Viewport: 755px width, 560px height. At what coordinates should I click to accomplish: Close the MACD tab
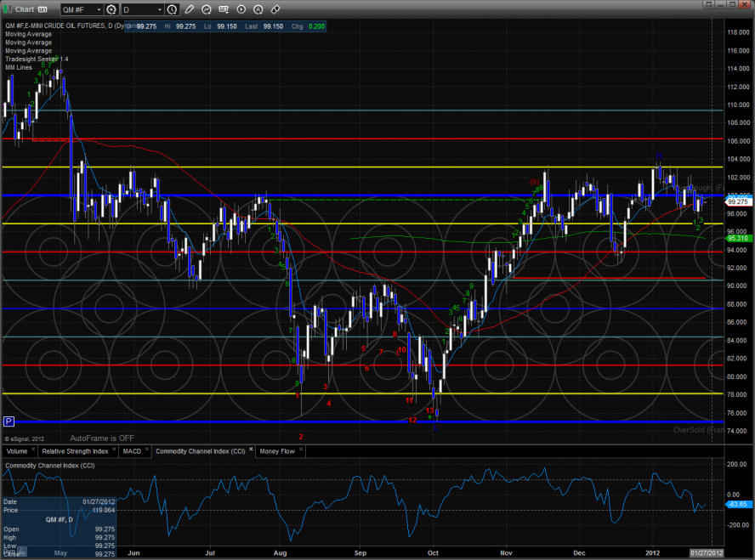pos(147,450)
